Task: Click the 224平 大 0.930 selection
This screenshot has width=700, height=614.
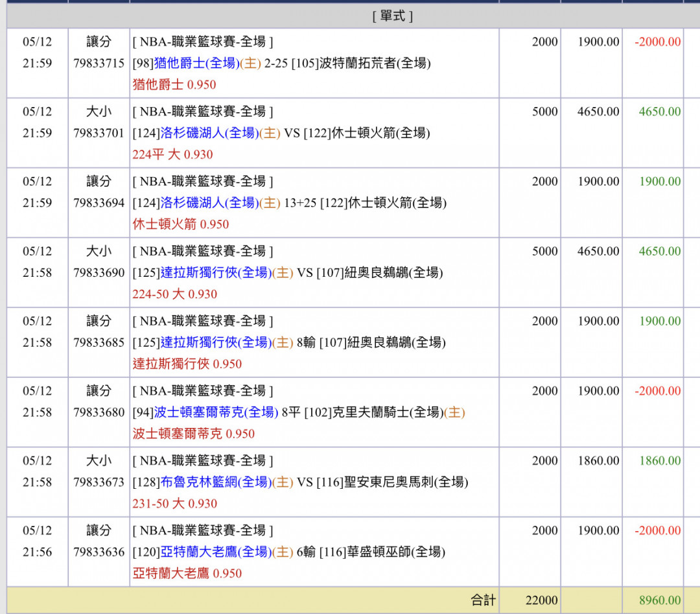Action: [172, 154]
